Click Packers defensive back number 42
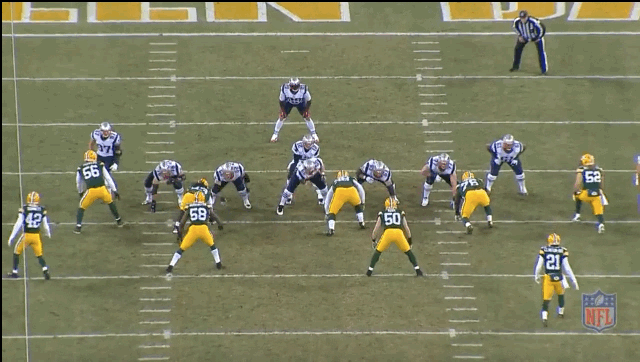This screenshot has width=640, height=362. 30,235
